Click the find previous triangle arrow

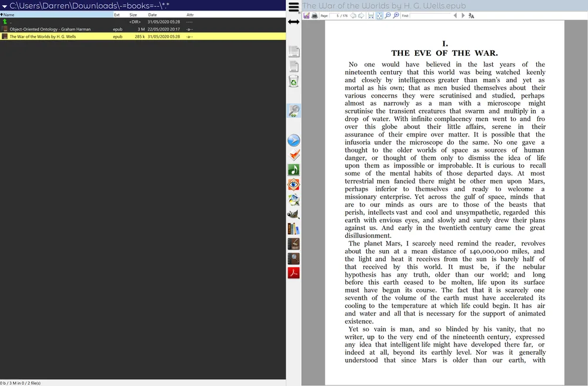click(x=455, y=16)
